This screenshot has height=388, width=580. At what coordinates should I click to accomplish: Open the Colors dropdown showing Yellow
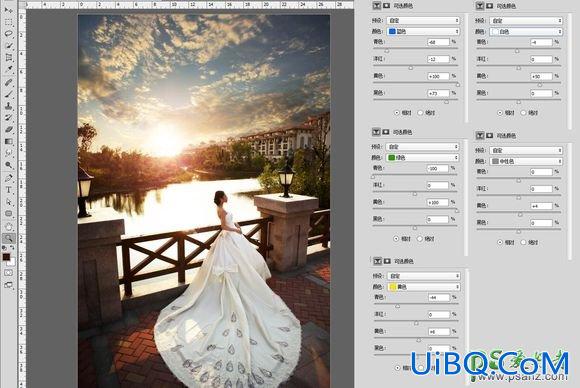[x=424, y=287]
